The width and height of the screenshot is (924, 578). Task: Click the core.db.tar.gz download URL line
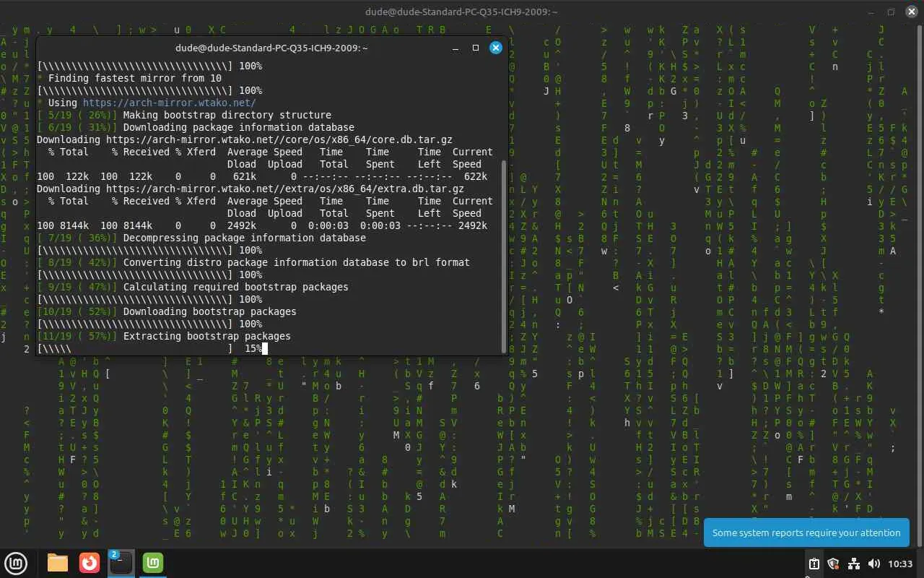tap(245, 139)
